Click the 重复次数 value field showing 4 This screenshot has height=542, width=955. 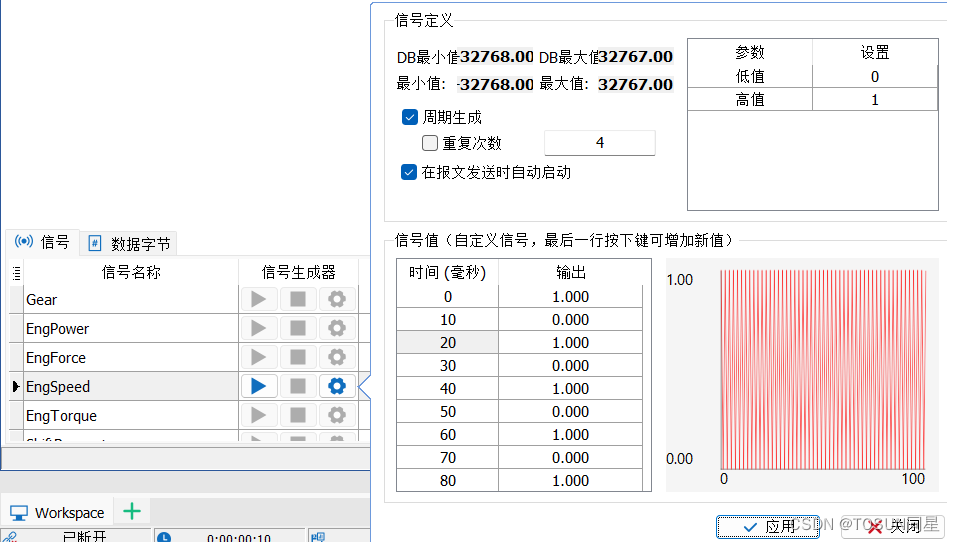pos(600,143)
